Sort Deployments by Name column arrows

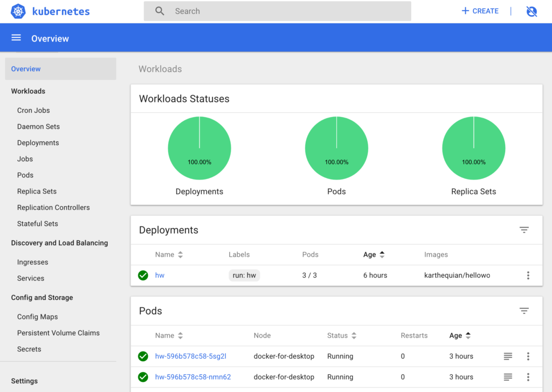(x=180, y=255)
